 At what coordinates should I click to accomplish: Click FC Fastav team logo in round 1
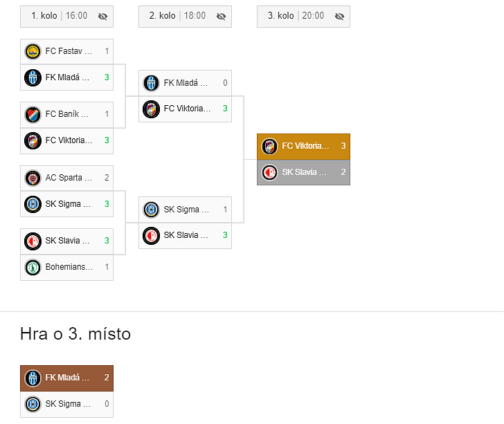click(33, 51)
